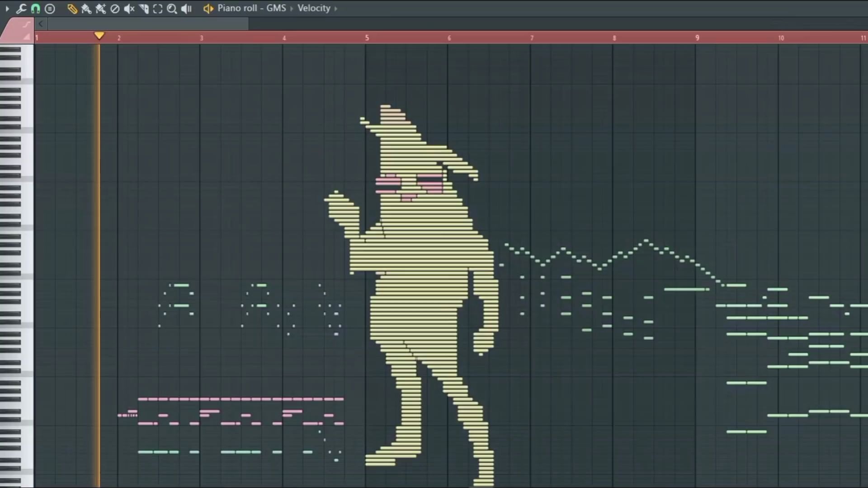Choose the Select marquee tool
Viewport: 868px width, 488px height.
tap(158, 9)
